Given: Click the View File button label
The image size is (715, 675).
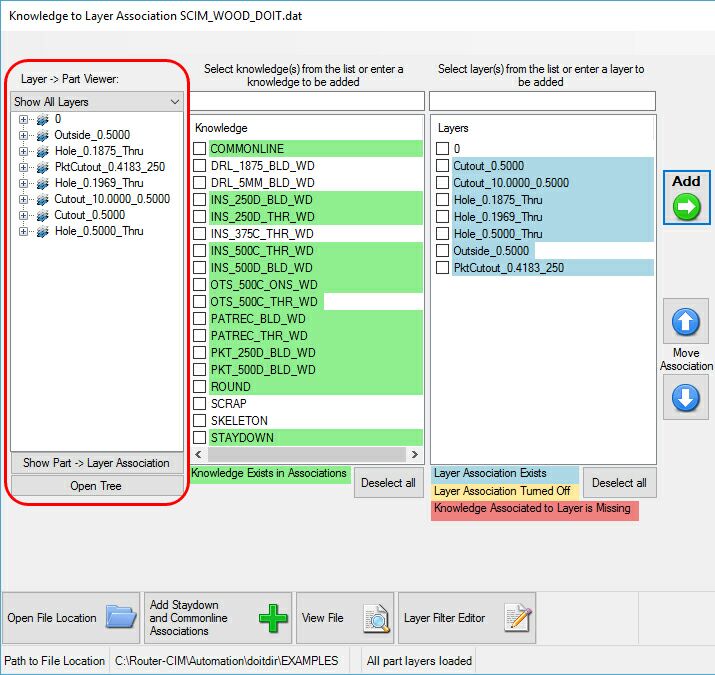Looking at the screenshot, I should [x=322, y=618].
